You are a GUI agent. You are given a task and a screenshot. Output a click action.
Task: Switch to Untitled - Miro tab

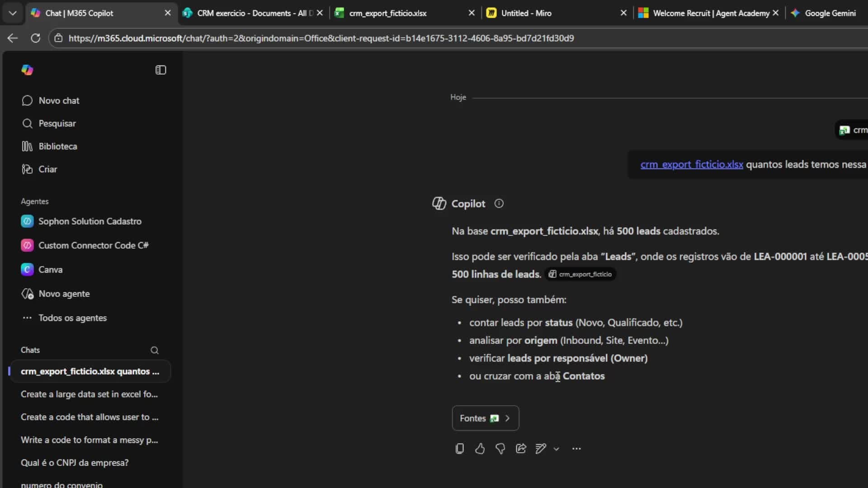click(x=526, y=13)
